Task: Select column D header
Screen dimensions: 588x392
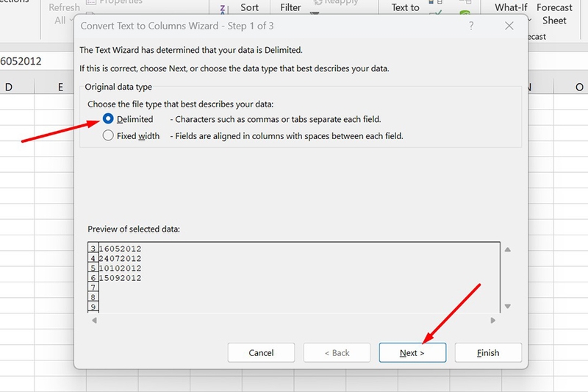Action: point(9,87)
